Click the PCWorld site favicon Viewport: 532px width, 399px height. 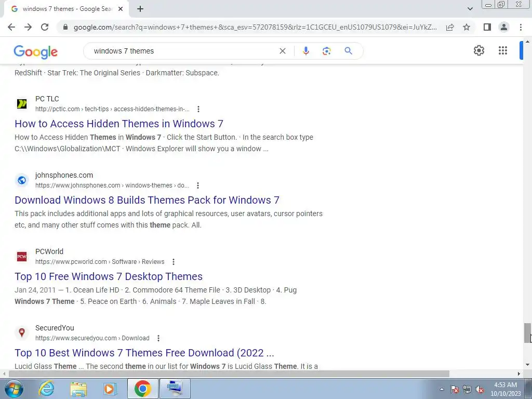(x=22, y=257)
